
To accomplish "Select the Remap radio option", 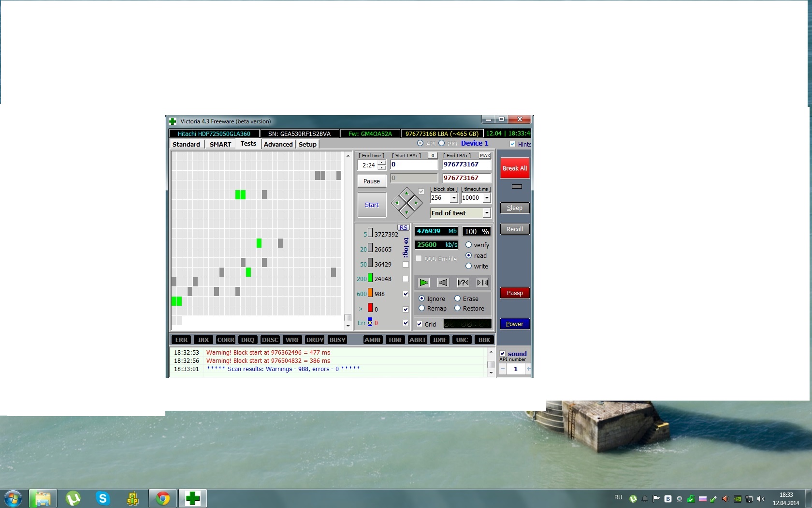I will (x=422, y=308).
